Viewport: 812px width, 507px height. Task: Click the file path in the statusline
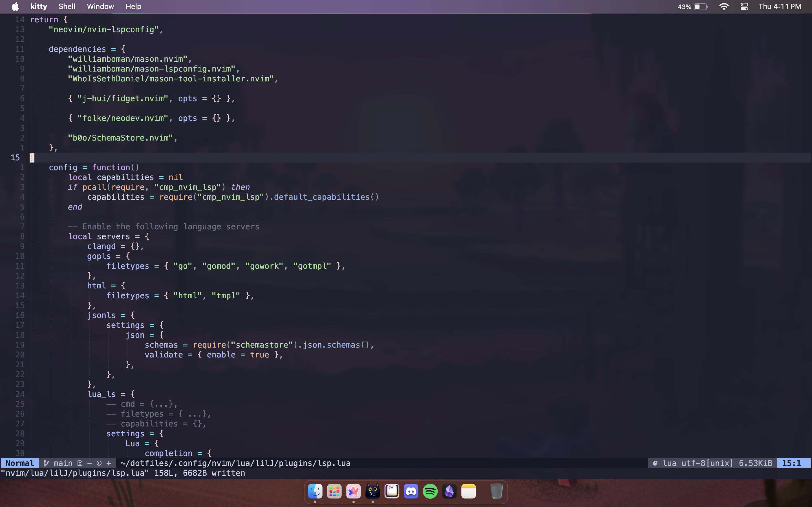[235, 463]
